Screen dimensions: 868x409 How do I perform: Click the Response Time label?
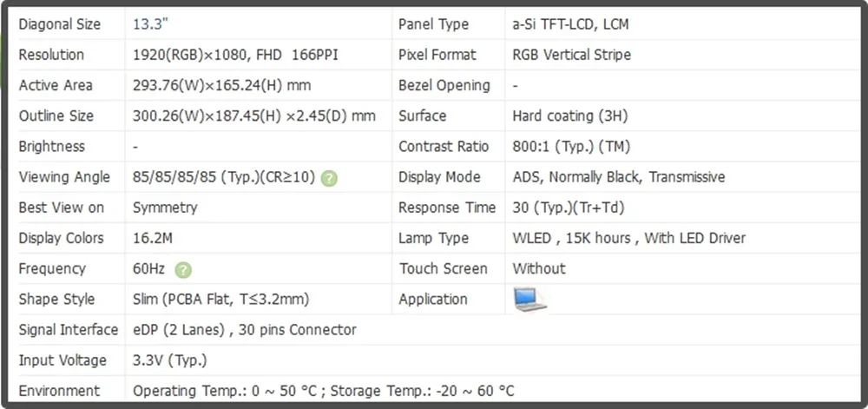[x=446, y=208]
